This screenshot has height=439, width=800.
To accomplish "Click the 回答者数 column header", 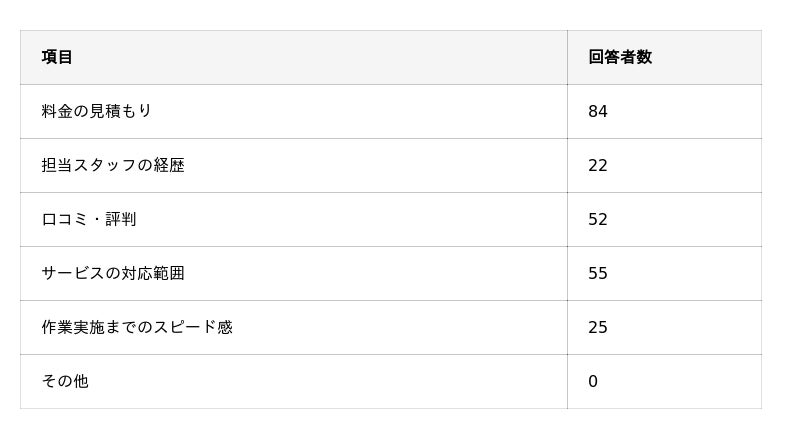I will (x=620, y=57).
